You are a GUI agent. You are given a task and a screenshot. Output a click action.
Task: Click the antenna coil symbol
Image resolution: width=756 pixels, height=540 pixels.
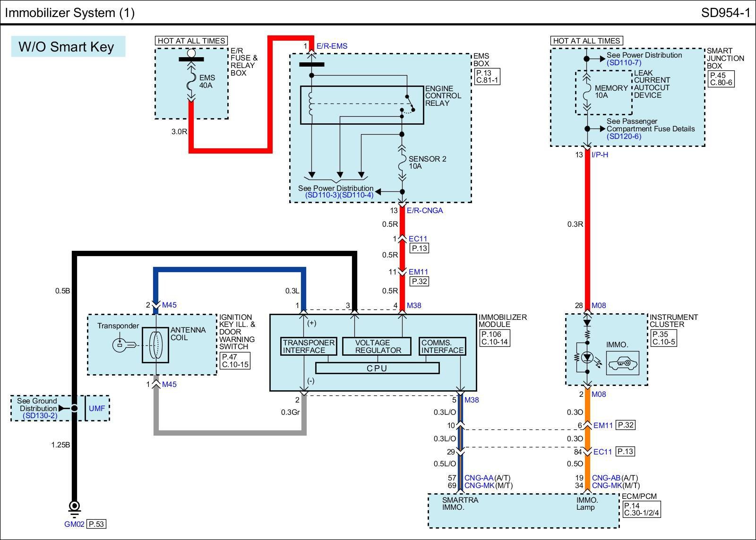point(155,345)
